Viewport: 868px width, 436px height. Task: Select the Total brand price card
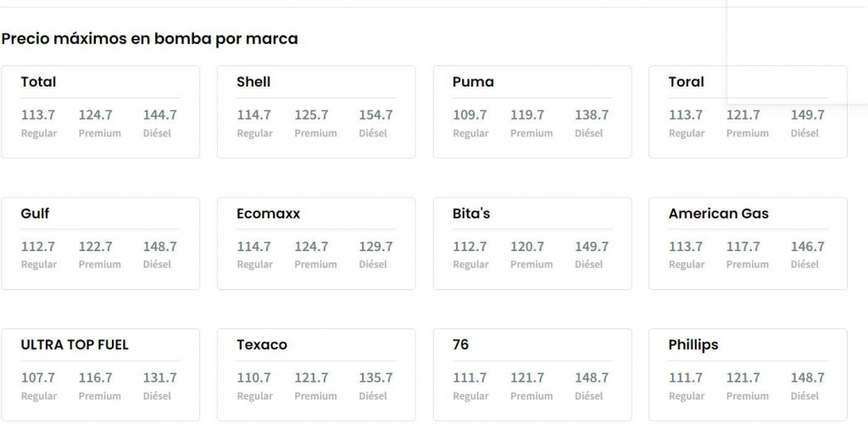[100, 112]
